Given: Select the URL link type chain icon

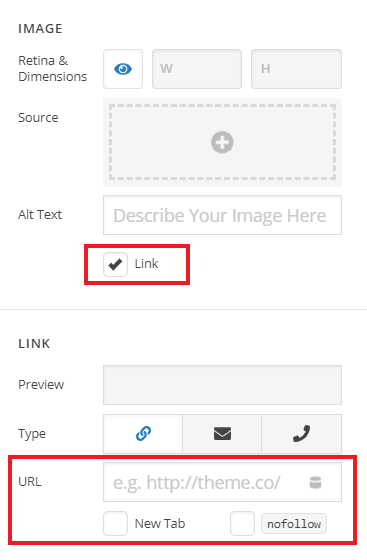Looking at the screenshot, I should [143, 434].
